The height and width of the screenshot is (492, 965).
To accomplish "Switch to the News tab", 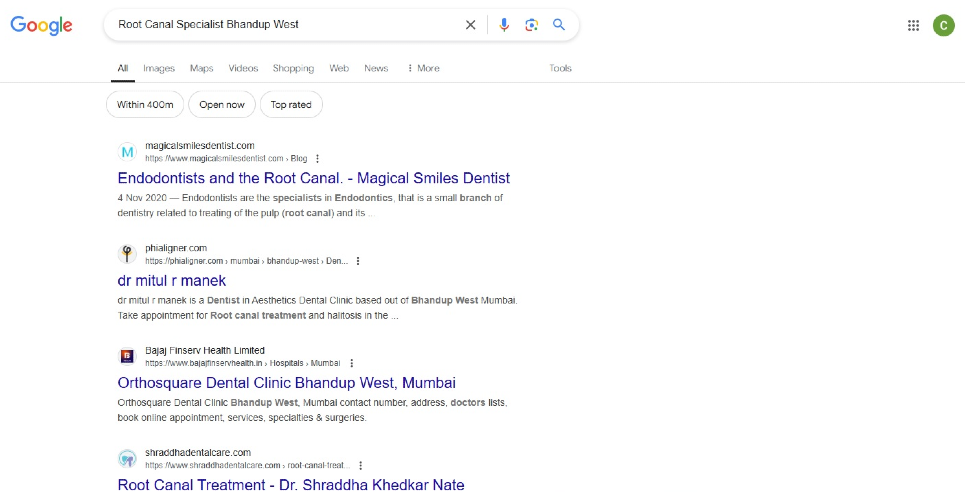I will [x=376, y=68].
